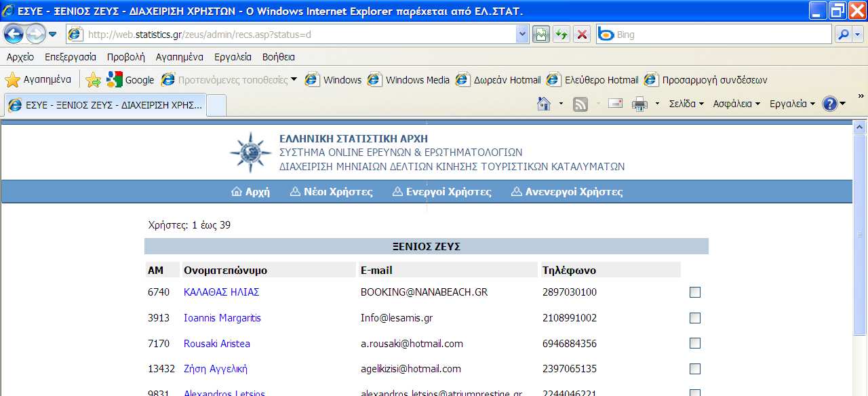Click the vertical scrollbar thumb
Image resolution: width=868 pixels, height=396 pixels.
(x=860, y=235)
